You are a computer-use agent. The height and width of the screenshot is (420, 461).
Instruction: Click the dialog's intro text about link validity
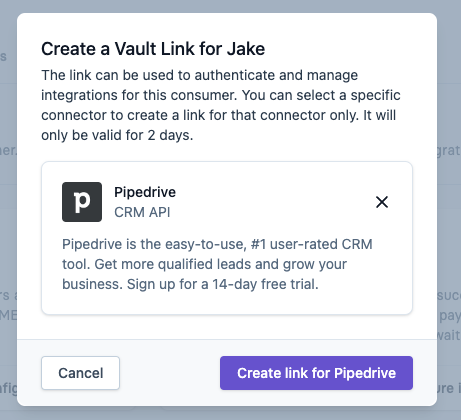(x=221, y=105)
